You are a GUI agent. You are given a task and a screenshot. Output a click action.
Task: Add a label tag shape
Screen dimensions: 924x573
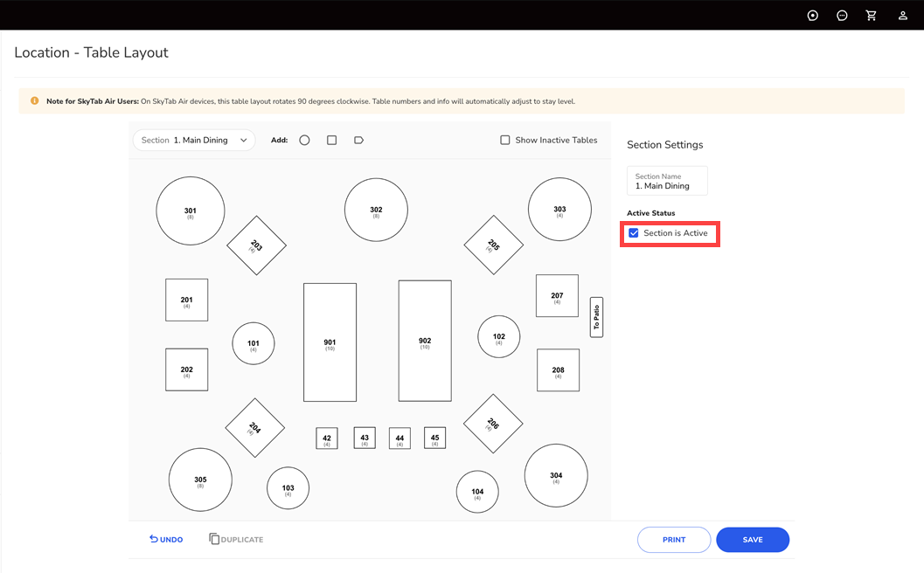tap(358, 141)
